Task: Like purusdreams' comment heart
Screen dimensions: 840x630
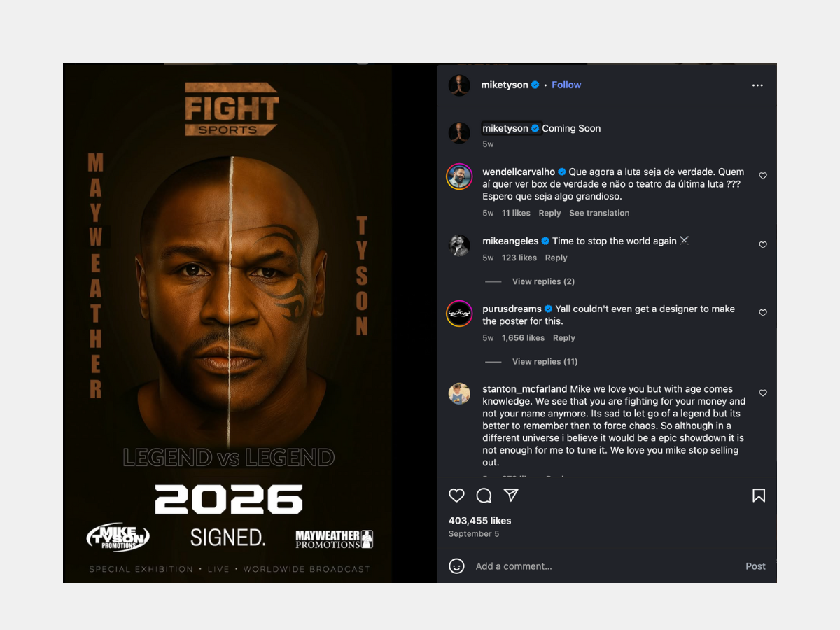Action: click(x=763, y=313)
